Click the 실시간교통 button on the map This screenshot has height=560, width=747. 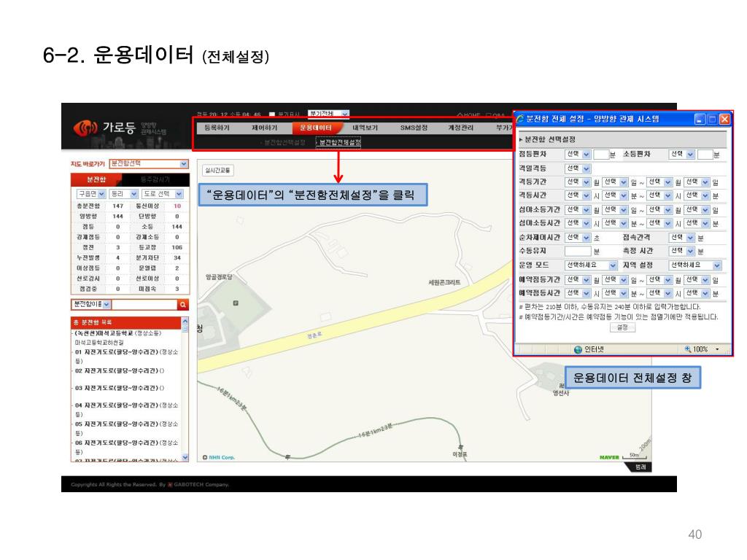(217, 171)
